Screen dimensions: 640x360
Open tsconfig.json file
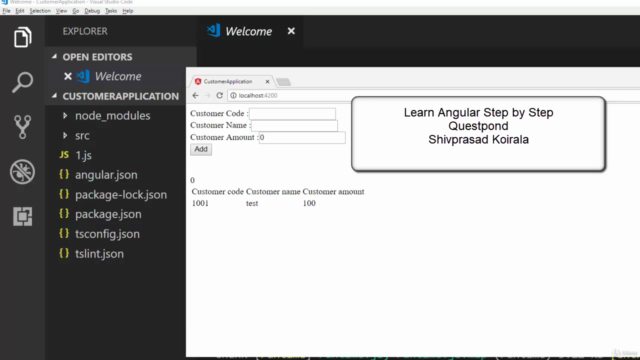coord(107,234)
